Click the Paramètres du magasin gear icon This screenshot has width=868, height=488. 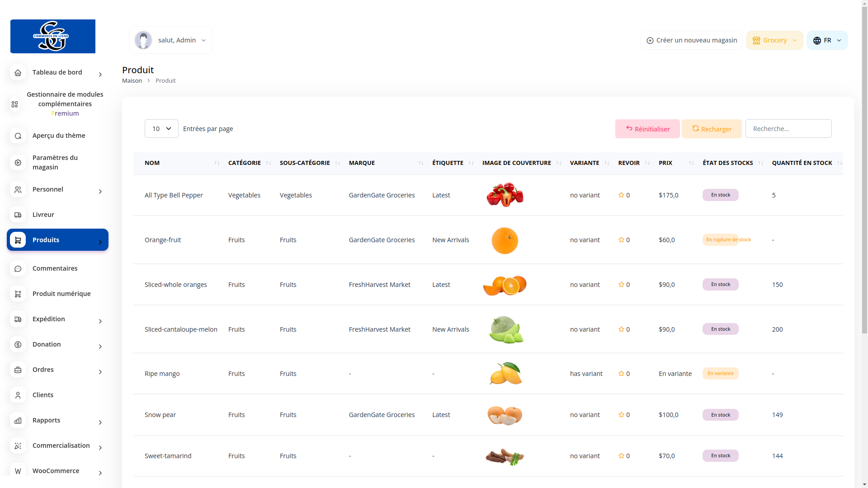pos(18,163)
